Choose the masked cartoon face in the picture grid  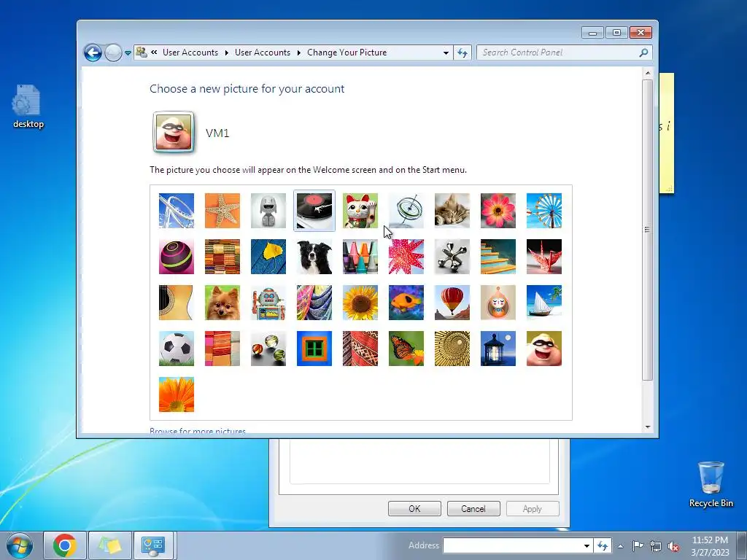544,349
